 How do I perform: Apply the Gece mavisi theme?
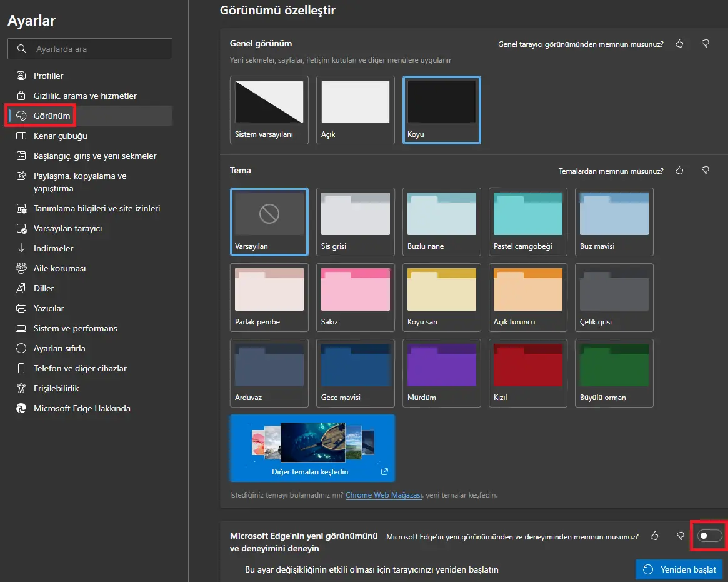coord(356,373)
